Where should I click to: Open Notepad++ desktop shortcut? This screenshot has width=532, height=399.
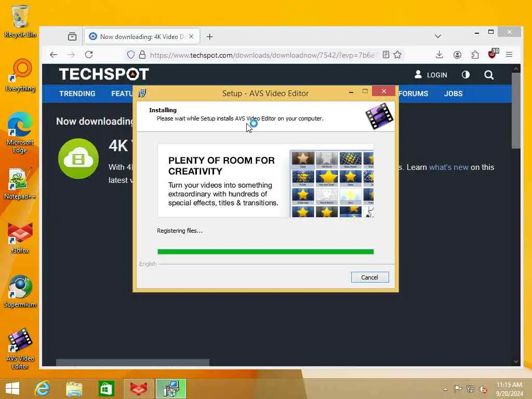pos(20,183)
